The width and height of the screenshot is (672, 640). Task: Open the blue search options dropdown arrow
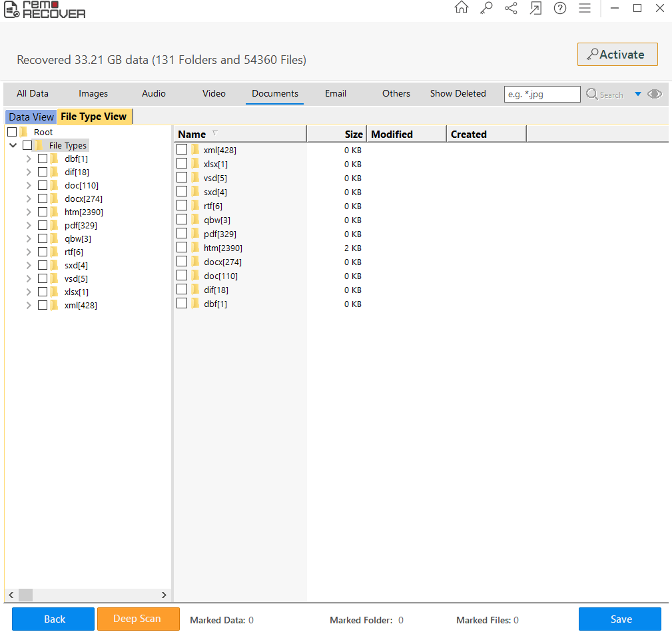(637, 94)
